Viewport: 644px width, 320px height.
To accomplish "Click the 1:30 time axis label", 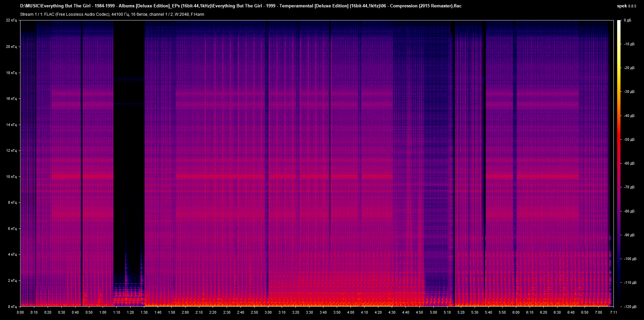I will pyautogui.click(x=144, y=312).
